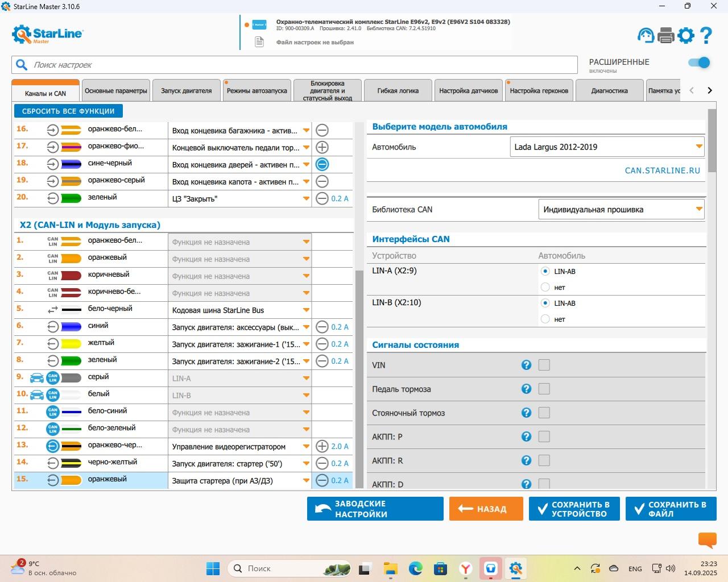728x582 pixels.
Task: Open CAN.STARLINE.RU link
Action: pyautogui.click(x=663, y=171)
